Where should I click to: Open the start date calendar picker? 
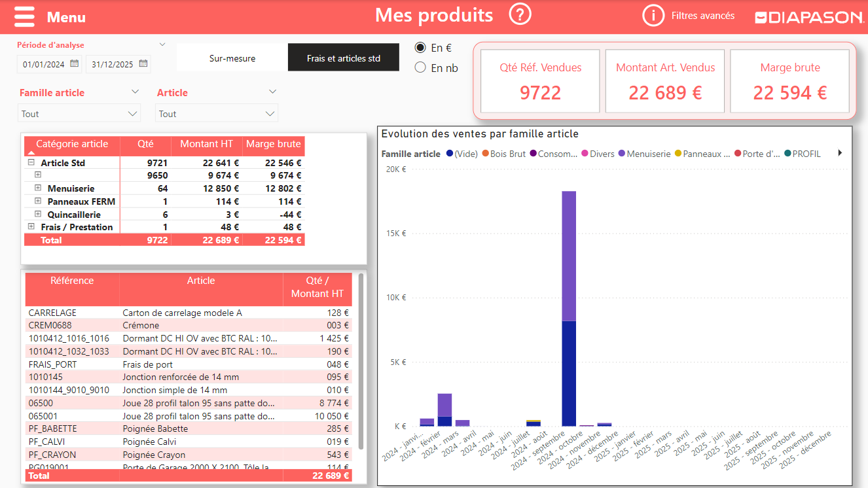[x=75, y=64]
